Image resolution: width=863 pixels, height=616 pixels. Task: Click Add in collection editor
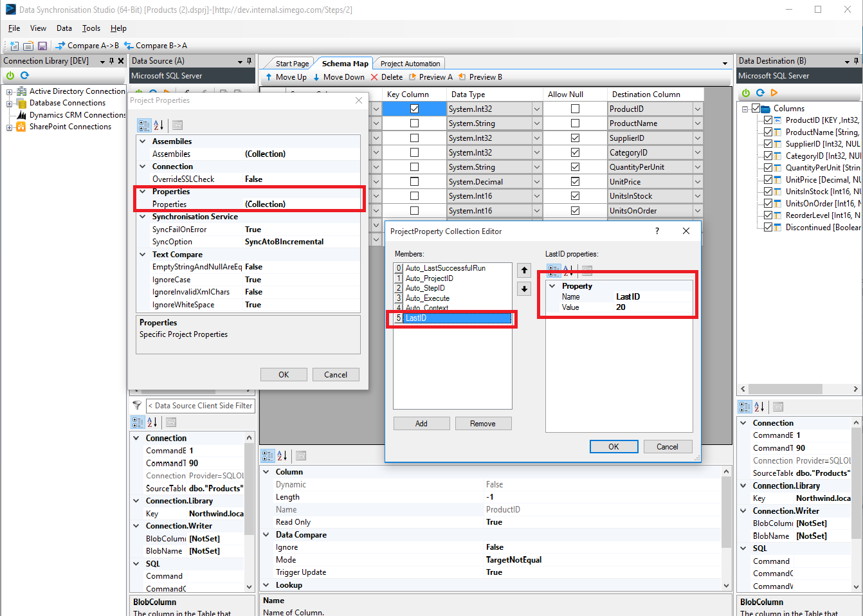[x=421, y=424]
